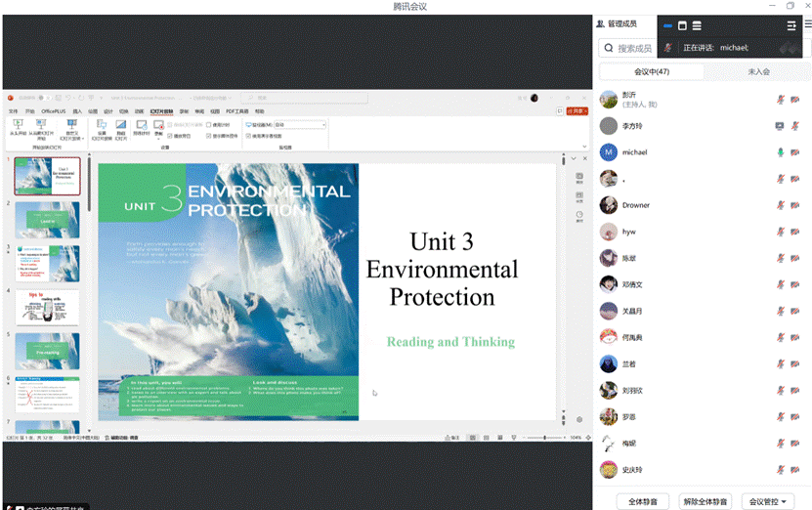Click michael's green microphone icon
This screenshot has height=510, width=812.
click(x=780, y=152)
